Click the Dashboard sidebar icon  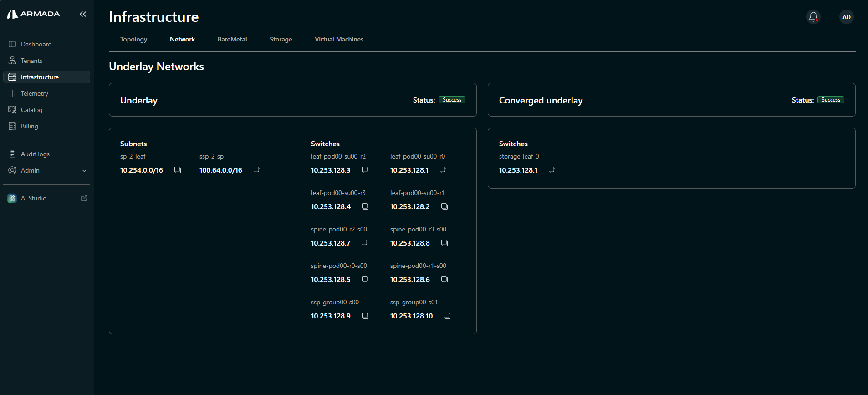coord(12,44)
